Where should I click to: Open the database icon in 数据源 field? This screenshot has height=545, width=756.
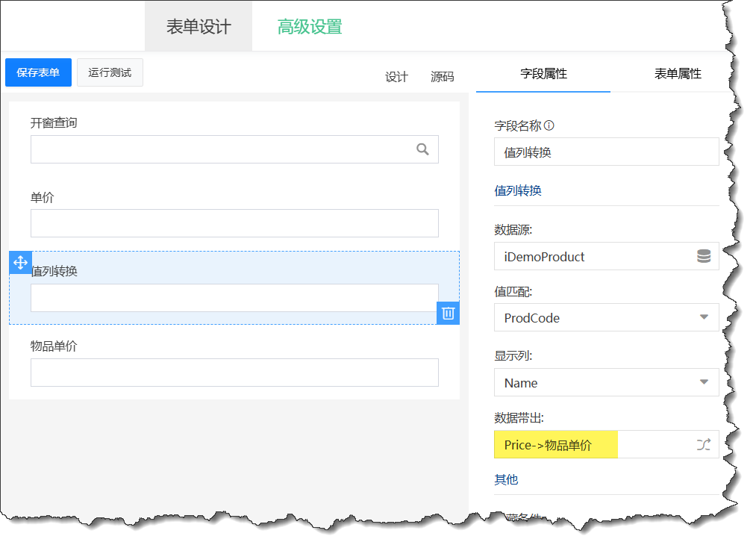coord(703,257)
